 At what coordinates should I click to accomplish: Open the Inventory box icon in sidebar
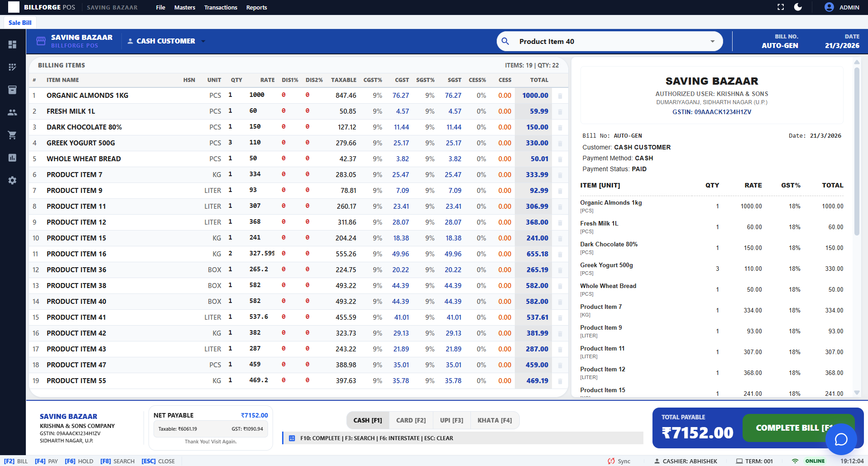click(12, 90)
